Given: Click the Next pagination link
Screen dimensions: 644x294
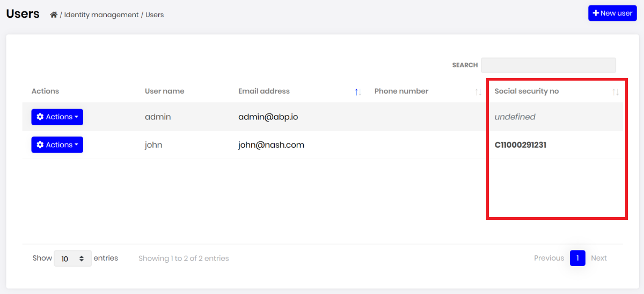Looking at the screenshot, I should coord(599,259).
